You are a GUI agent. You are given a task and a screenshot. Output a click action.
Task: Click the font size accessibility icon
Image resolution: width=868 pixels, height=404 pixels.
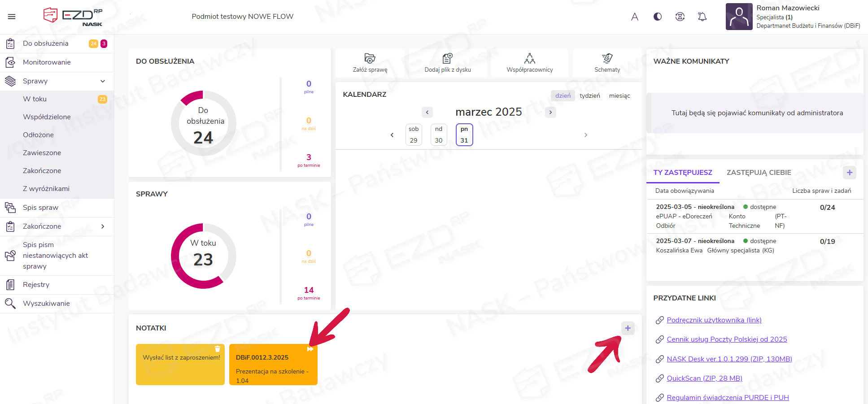point(634,17)
